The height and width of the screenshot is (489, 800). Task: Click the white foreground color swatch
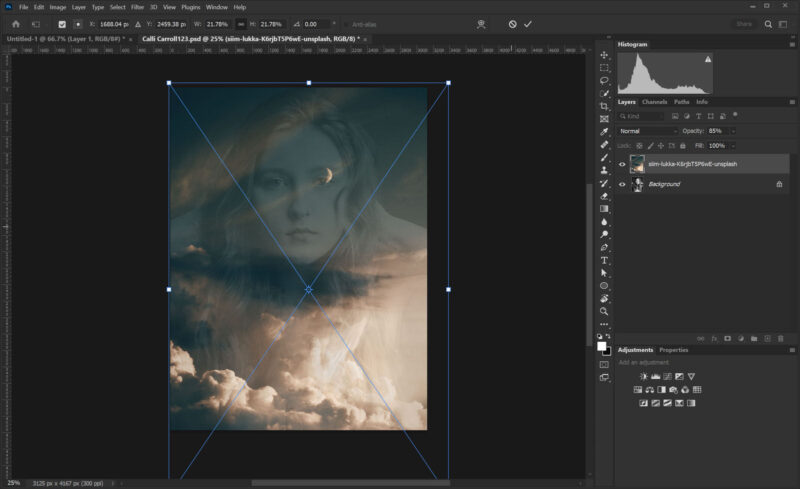point(602,345)
